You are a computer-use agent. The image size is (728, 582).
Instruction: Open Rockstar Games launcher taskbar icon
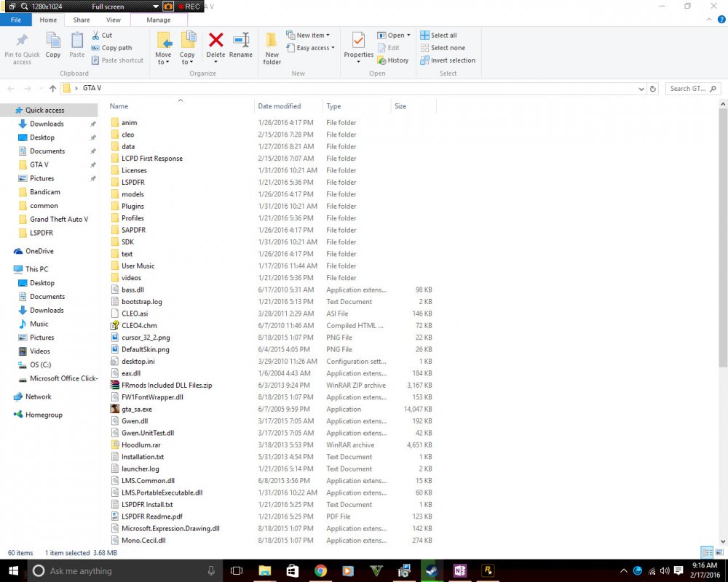[488, 570]
